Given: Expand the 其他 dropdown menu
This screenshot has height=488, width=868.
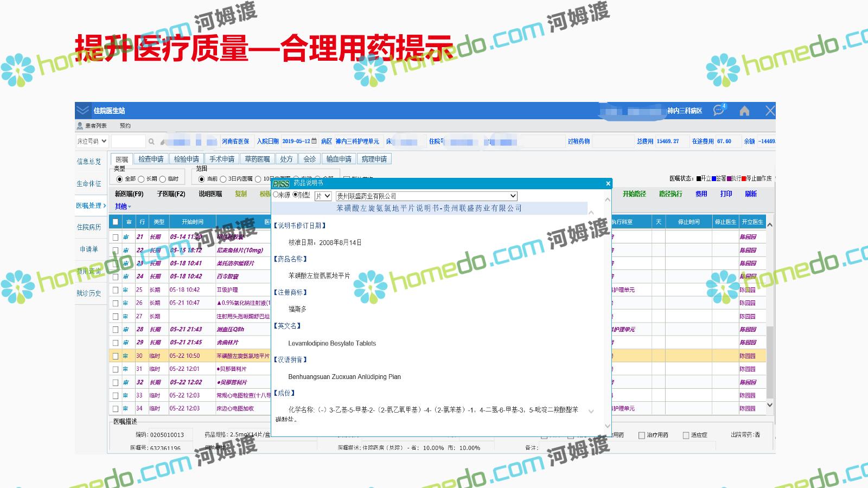Looking at the screenshot, I should [x=123, y=207].
